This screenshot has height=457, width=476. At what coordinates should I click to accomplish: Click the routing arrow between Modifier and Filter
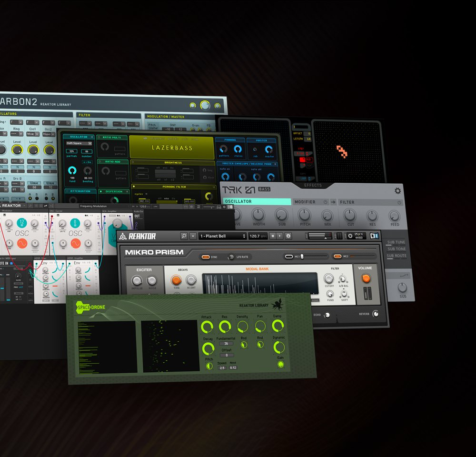coord(333,202)
